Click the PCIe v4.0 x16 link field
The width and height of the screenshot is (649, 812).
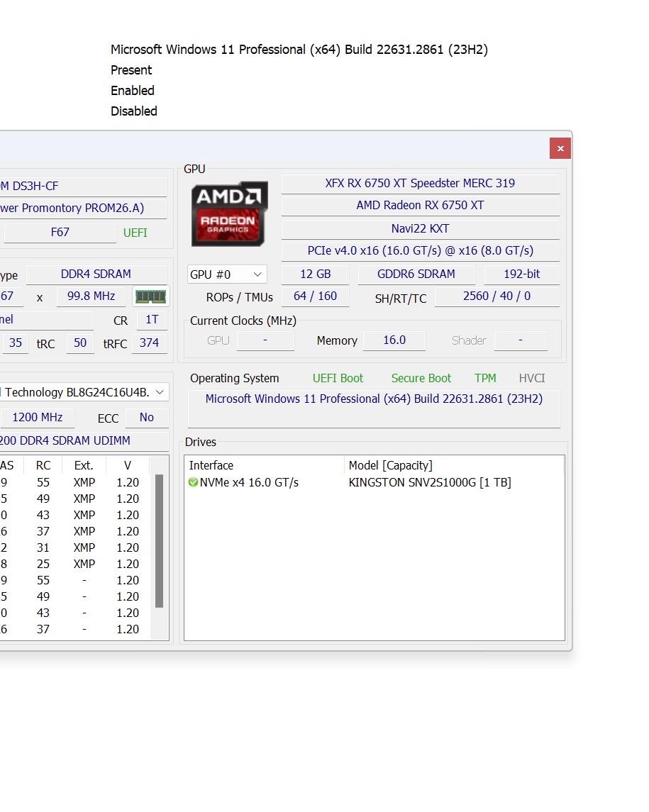pos(420,250)
